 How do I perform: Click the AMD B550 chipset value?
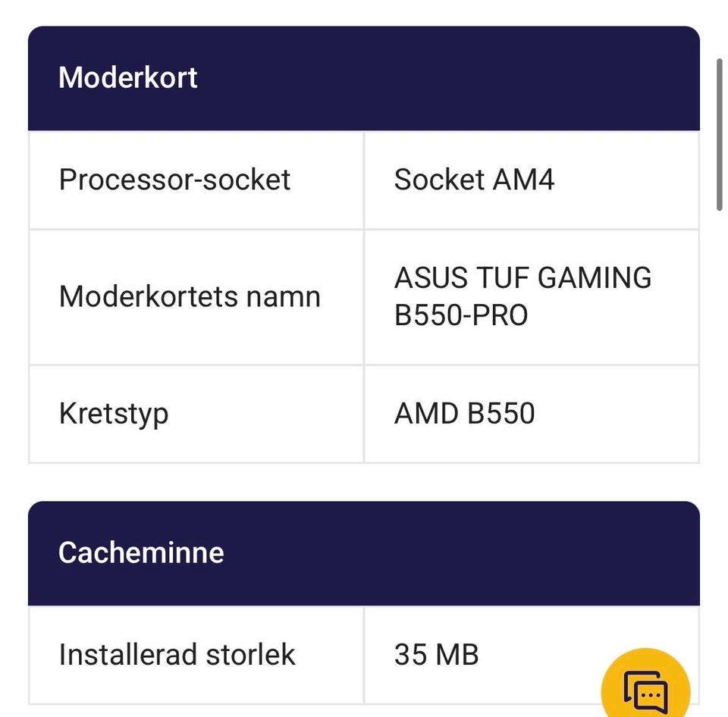point(464,414)
